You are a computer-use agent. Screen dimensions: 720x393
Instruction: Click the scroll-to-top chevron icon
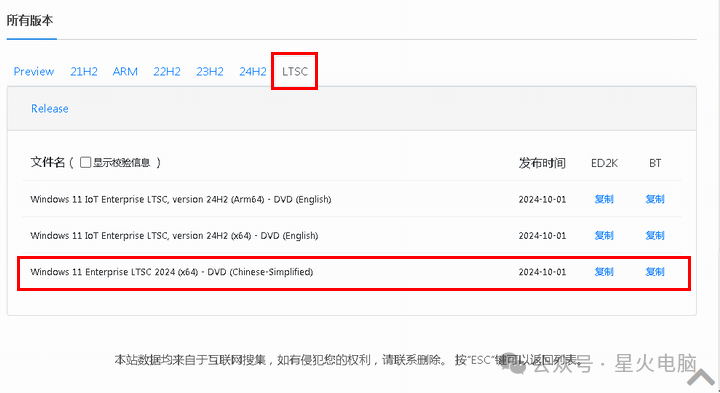point(702,378)
